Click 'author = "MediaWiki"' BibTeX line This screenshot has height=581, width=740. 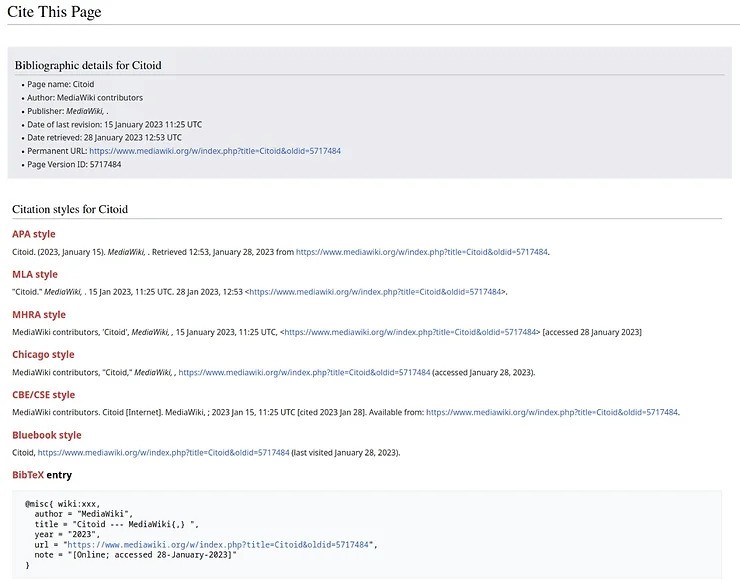coord(84,514)
